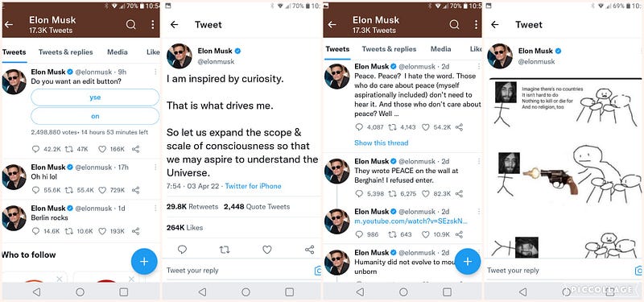The width and height of the screenshot is (644, 302).
Task: Tap the John Lennon stick figure meme image
Action: point(565,168)
